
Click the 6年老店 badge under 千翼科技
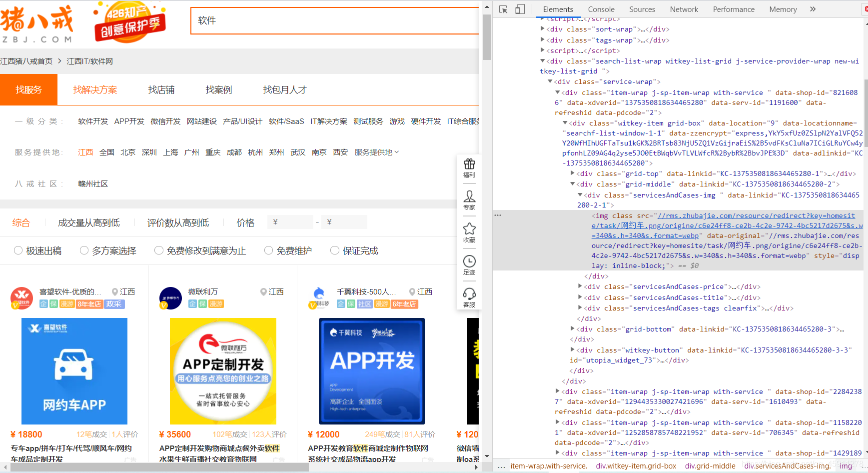(404, 304)
